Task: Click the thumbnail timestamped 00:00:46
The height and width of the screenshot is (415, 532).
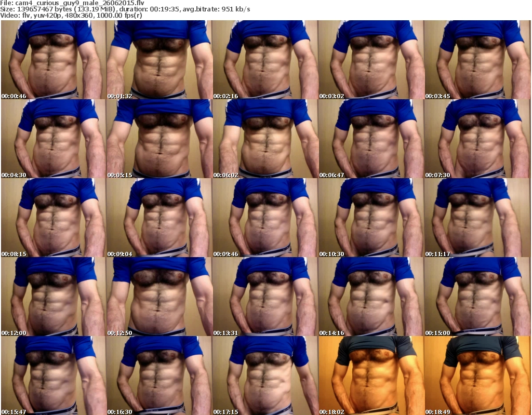Action: click(x=53, y=60)
